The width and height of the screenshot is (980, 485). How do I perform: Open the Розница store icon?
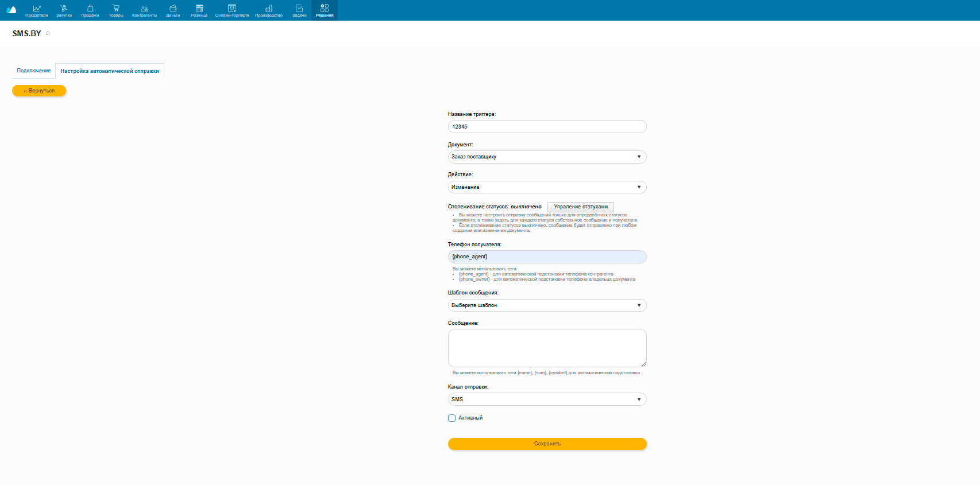[x=199, y=10]
